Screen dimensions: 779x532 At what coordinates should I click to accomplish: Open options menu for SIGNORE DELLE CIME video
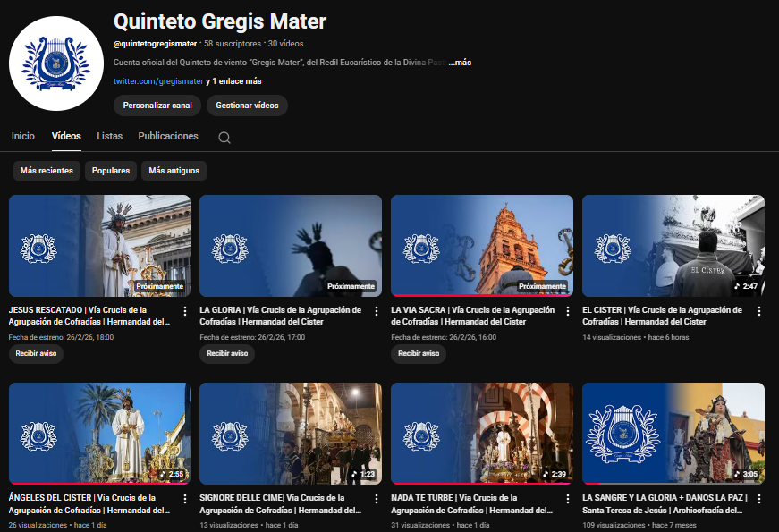(377, 497)
